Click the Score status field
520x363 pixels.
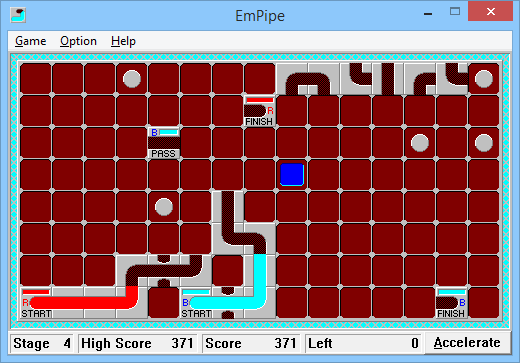251,343
